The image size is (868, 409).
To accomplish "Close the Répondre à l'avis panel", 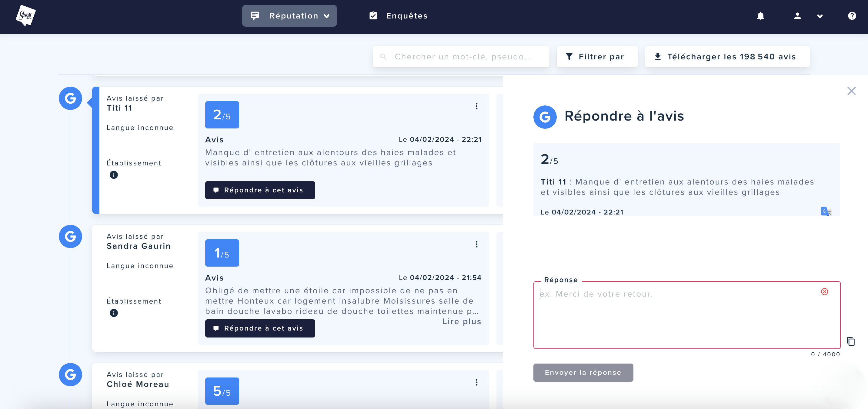I will coord(851,91).
